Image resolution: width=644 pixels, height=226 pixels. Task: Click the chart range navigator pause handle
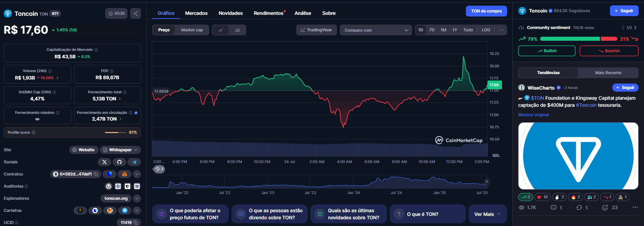(486, 182)
